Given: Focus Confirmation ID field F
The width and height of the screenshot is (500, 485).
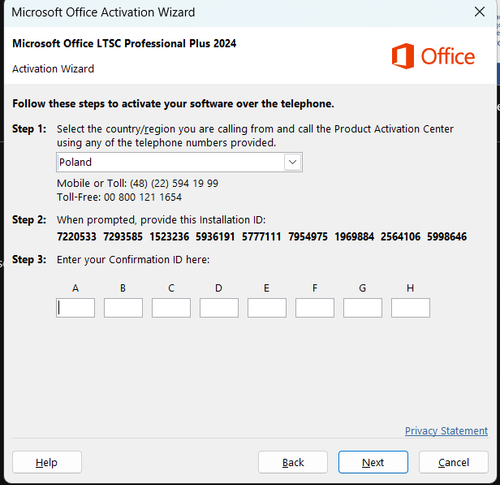Looking at the screenshot, I should [315, 308].
